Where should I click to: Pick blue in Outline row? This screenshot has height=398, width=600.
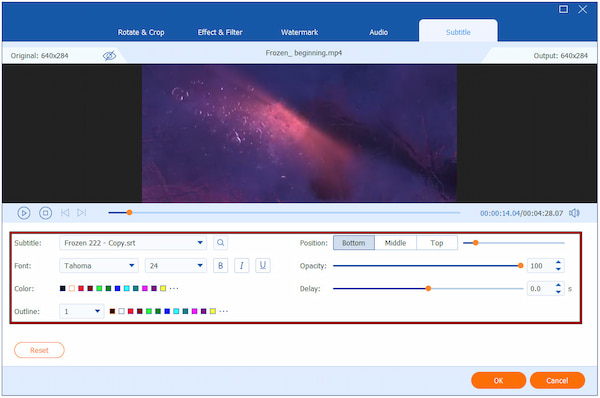click(167, 311)
